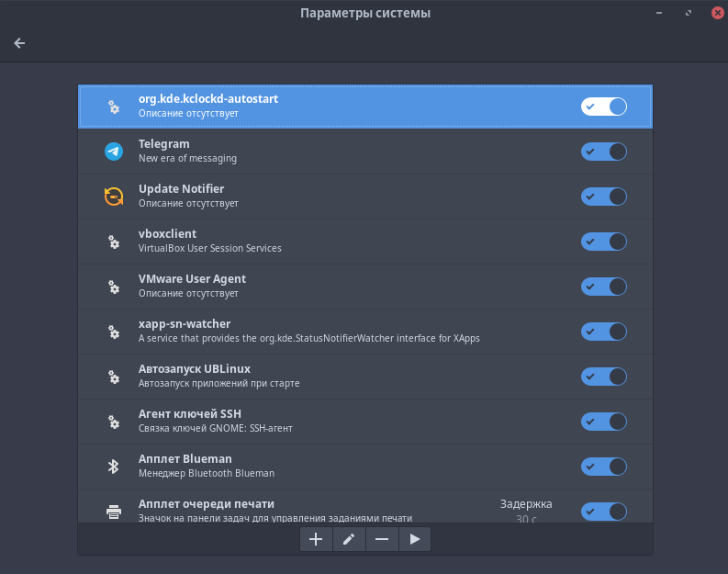
Task: Disable xapp-sn-watcher autostart switch
Action: [603, 332]
